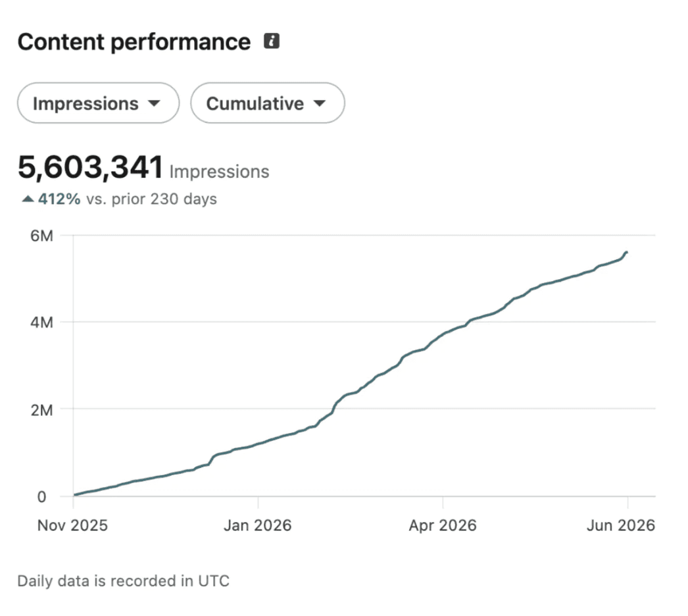Click the chart line start at zero
The width and height of the screenshot is (688, 616).
[x=75, y=495]
